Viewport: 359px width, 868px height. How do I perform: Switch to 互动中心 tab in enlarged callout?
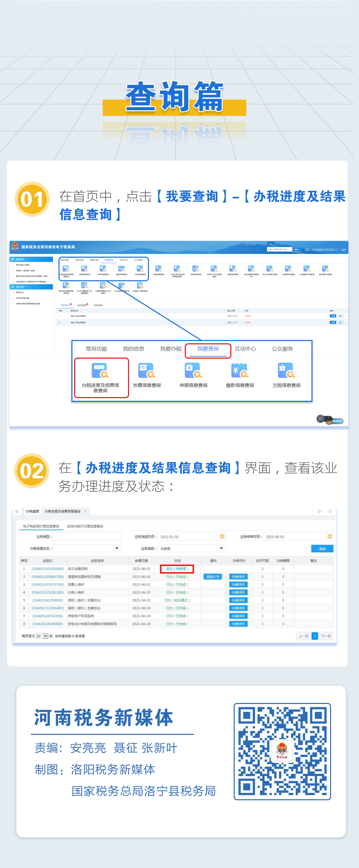245,349
